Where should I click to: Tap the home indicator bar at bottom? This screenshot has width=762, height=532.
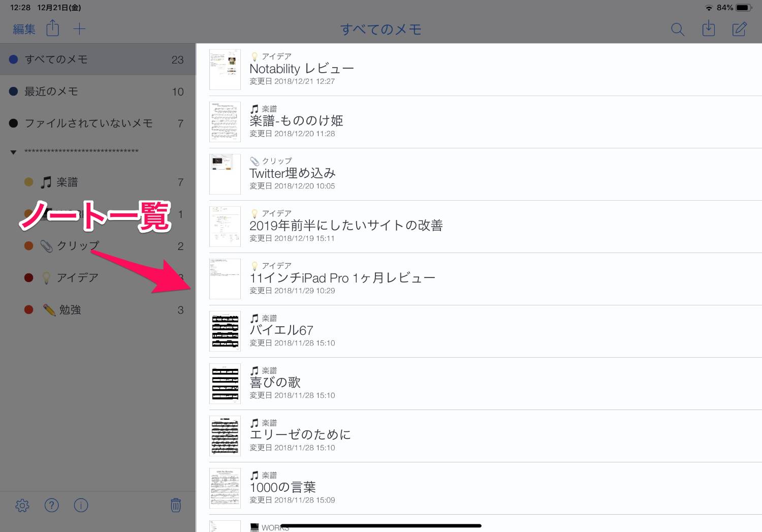coord(380,526)
